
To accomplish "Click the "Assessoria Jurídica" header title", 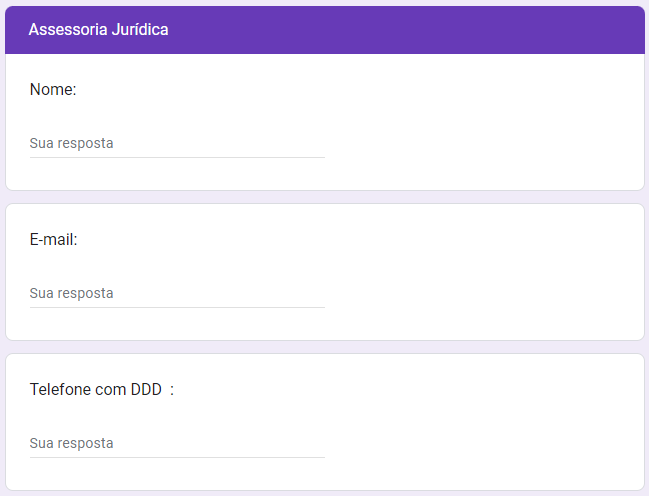I will tap(98, 30).
